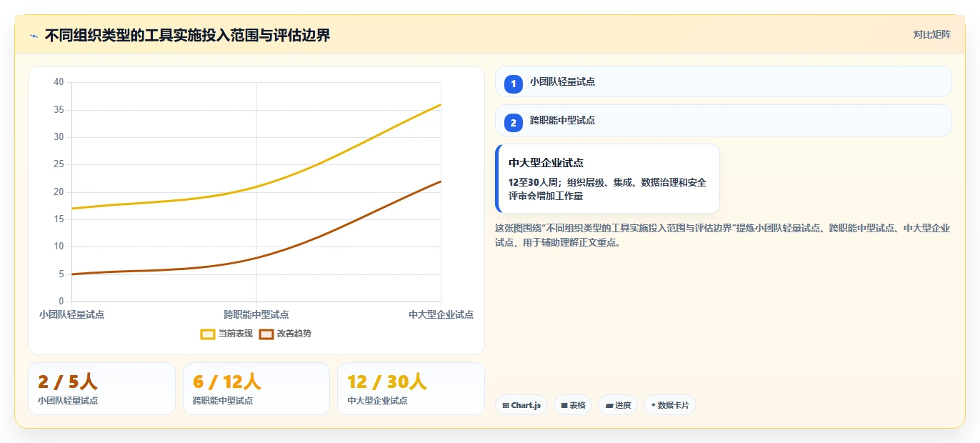Click the 小团队轻量试点 x-axis label
The image size is (980, 443).
point(71,314)
